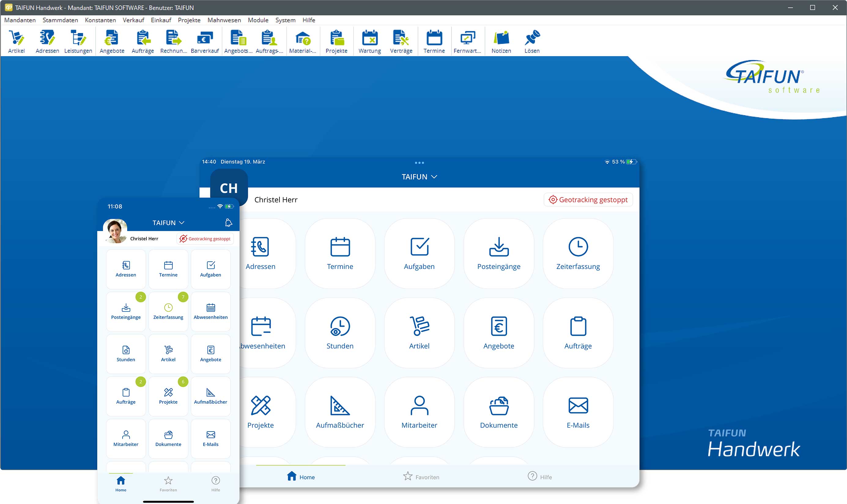
Task: Select the Home tab on the tablet
Action: 301,476
